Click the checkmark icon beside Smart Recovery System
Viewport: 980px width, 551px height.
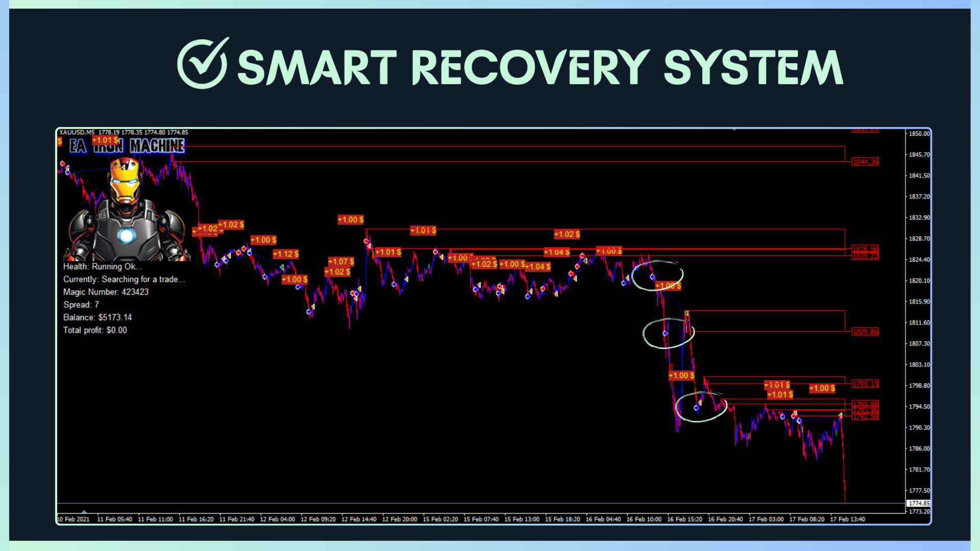tap(203, 63)
